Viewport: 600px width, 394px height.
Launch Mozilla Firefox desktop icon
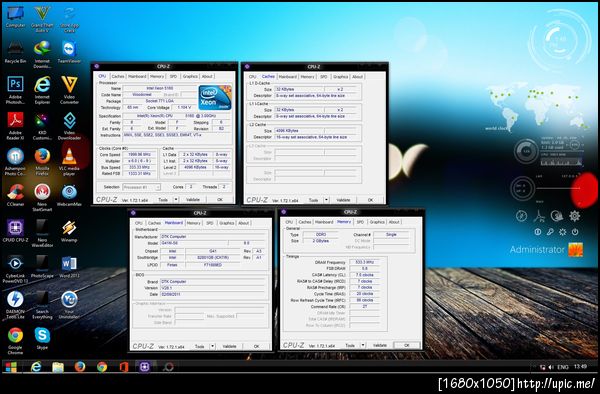point(42,161)
